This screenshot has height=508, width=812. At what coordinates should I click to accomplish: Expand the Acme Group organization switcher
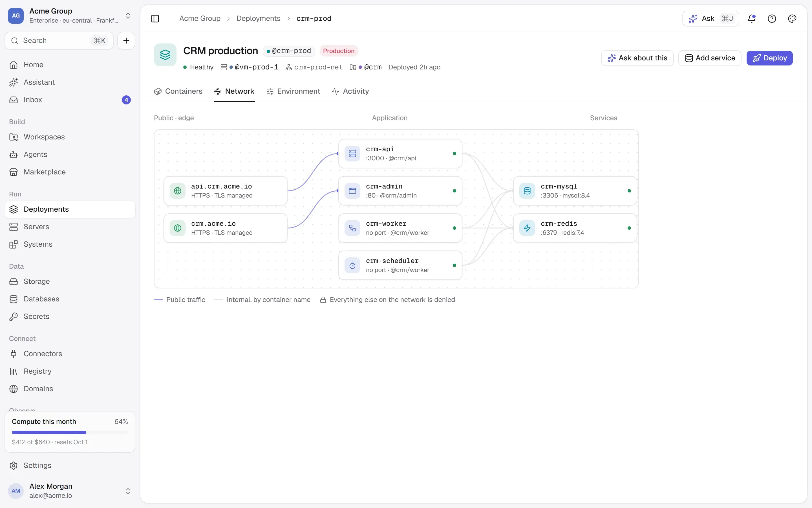pos(128,16)
